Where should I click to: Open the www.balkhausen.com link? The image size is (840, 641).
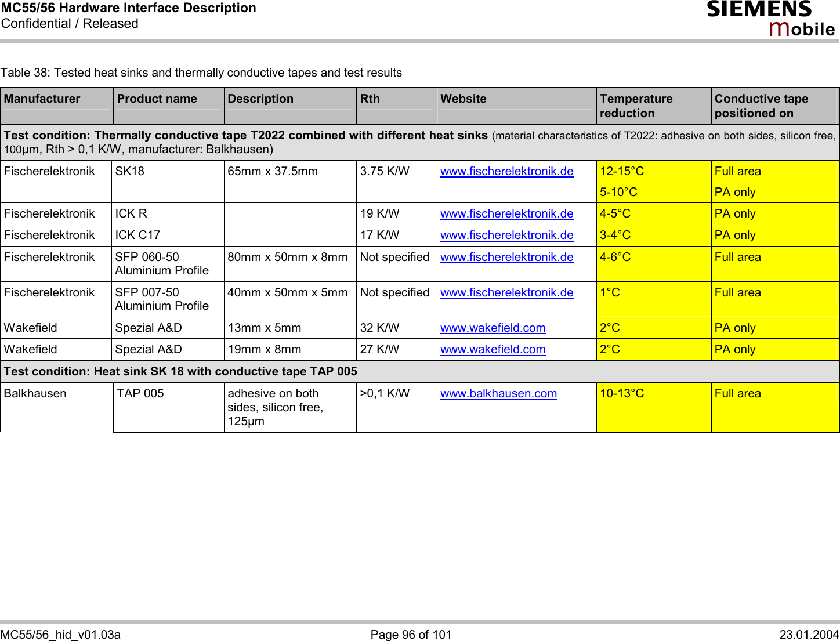(498, 393)
